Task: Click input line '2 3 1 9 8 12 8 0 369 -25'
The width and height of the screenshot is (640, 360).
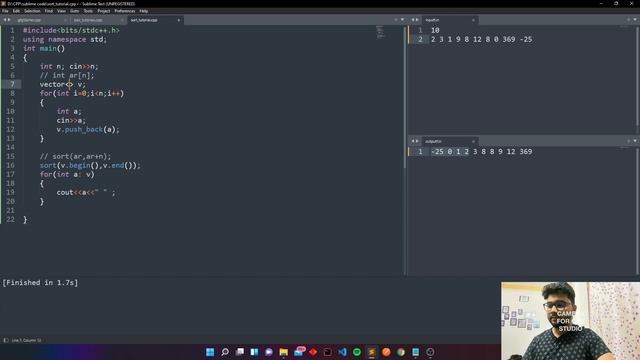Action: (x=482, y=39)
